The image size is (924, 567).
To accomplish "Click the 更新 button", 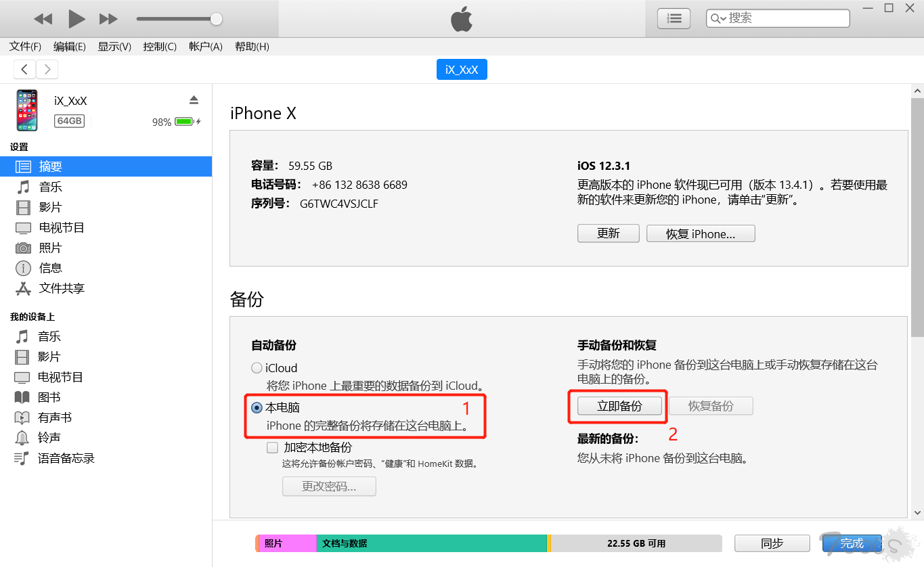I will tap(609, 233).
